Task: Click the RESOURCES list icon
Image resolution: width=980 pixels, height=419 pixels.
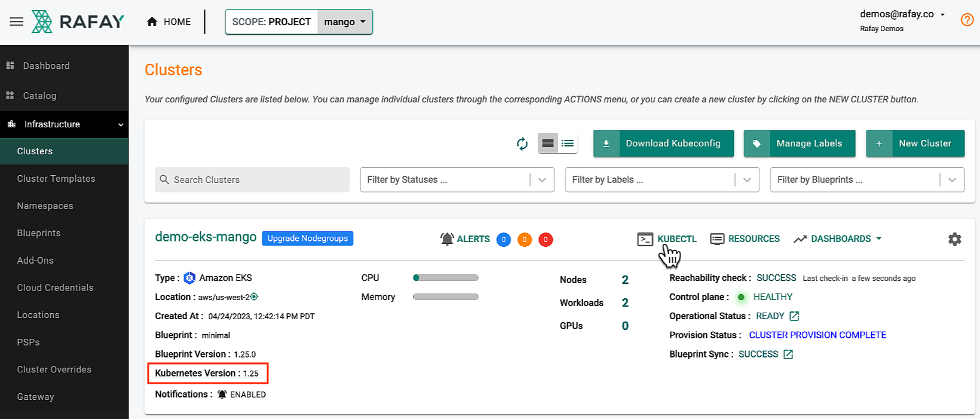Action: click(717, 239)
